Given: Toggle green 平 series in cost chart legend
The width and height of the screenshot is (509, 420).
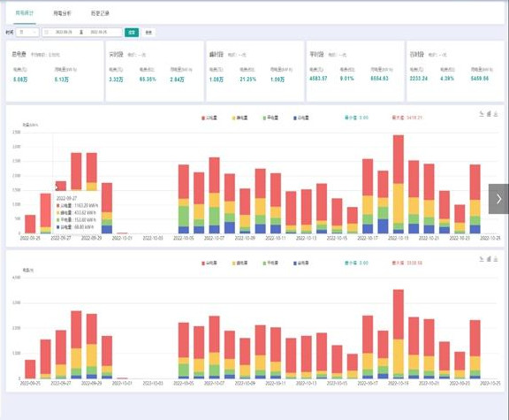Looking at the screenshot, I should click(270, 263).
